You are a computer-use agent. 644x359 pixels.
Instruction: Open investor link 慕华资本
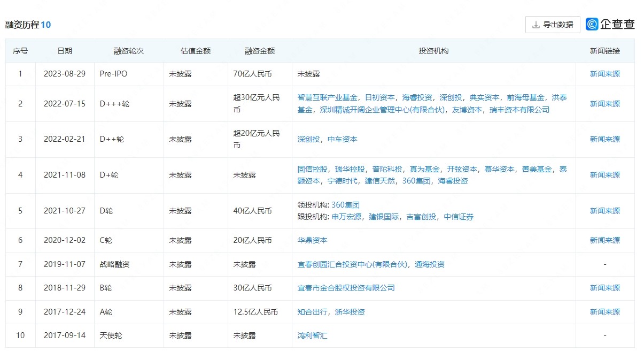coord(500,169)
